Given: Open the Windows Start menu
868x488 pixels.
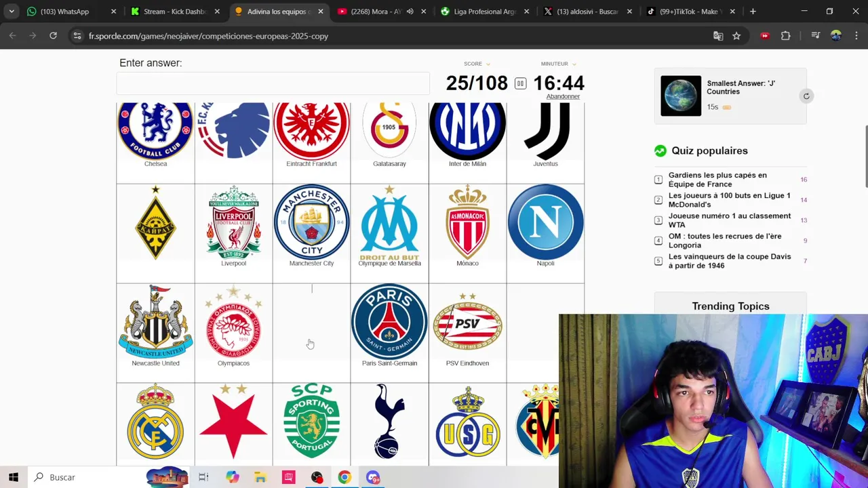Looking at the screenshot, I should pyautogui.click(x=14, y=477).
